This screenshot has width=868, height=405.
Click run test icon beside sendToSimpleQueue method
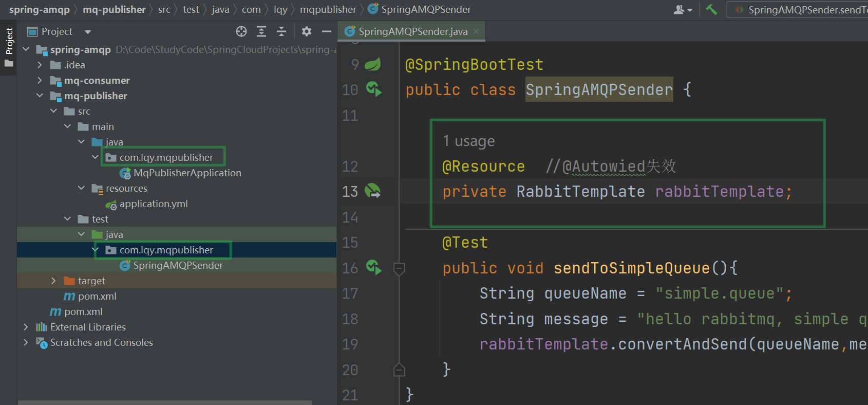[373, 267]
